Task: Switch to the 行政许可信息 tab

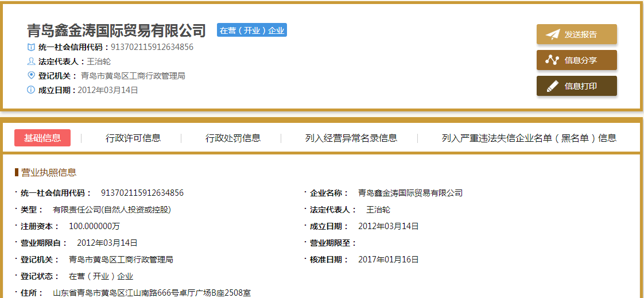Action: point(133,138)
